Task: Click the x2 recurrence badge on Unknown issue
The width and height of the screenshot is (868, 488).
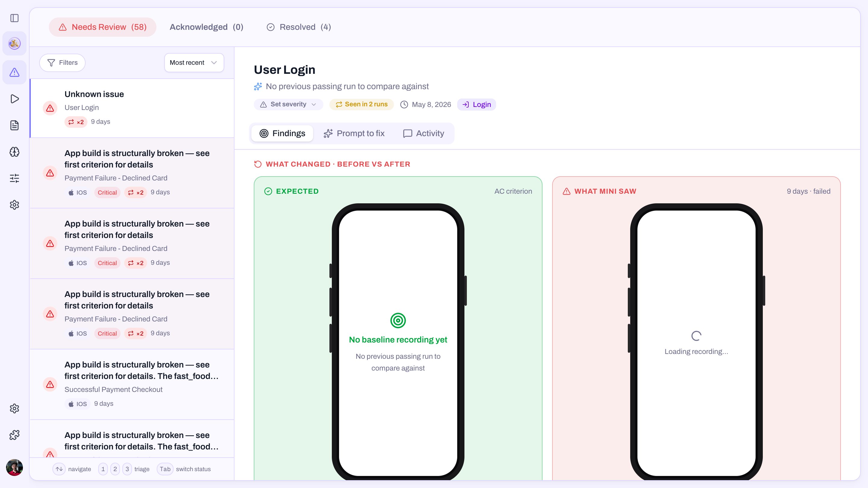Action: tap(76, 122)
